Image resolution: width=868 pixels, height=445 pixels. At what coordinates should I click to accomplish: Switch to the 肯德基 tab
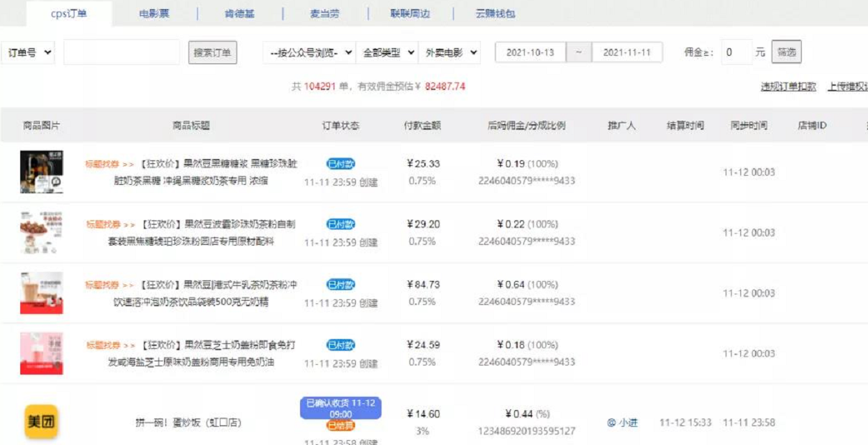tap(239, 13)
